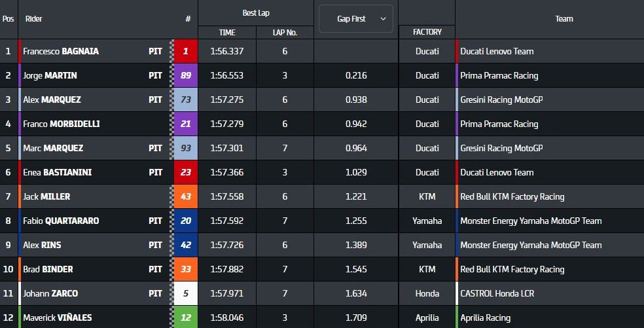Click best lap time 1:57.279

pyautogui.click(x=226, y=124)
